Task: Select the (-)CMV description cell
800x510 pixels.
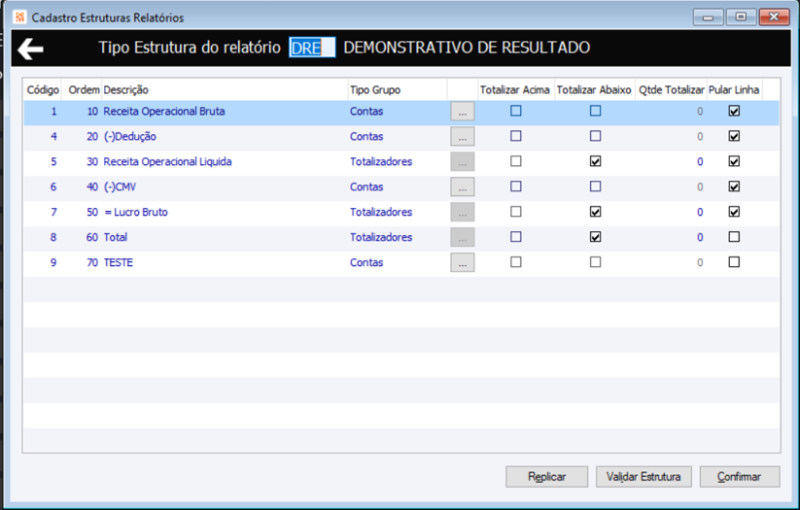Action: pos(224,187)
